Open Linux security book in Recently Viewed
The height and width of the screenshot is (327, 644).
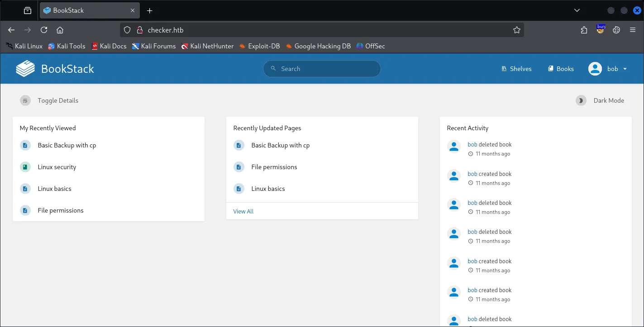pyautogui.click(x=57, y=167)
